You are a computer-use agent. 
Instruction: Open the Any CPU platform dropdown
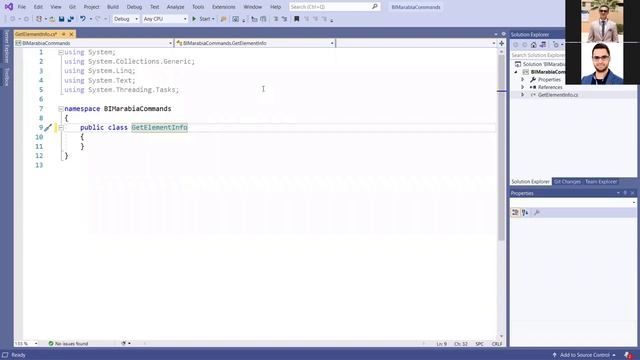[165, 19]
